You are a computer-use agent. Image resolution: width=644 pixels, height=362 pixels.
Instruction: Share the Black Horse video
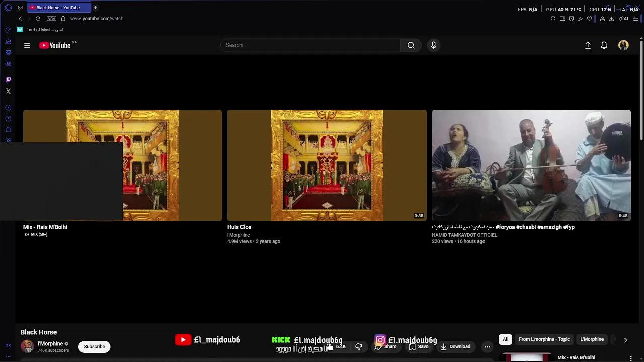point(385,347)
